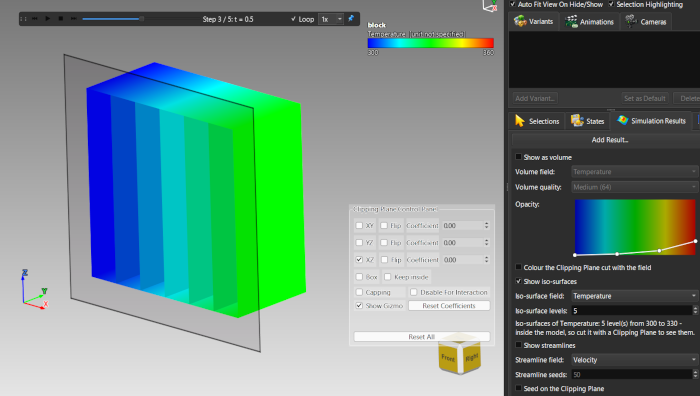The width and height of the screenshot is (700, 396).
Task: Pin the animation playback toolbar
Action: [351, 19]
